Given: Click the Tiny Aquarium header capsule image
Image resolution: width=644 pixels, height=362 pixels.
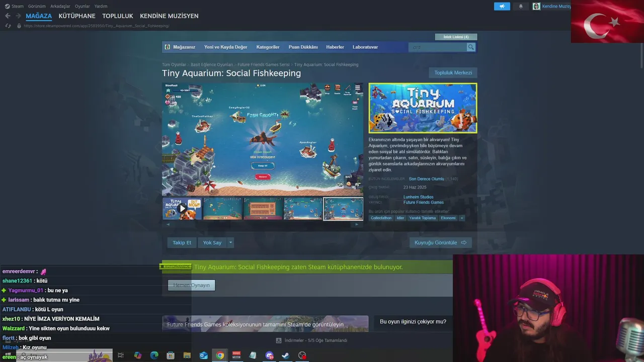Looking at the screenshot, I should click(x=423, y=108).
